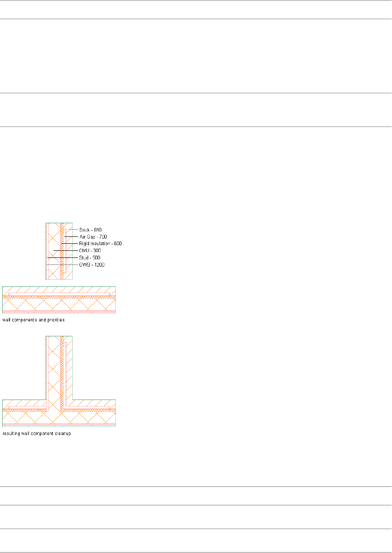Click the 'Rigid Insulation - 600' label
This screenshot has width=392, height=553.
point(100,243)
